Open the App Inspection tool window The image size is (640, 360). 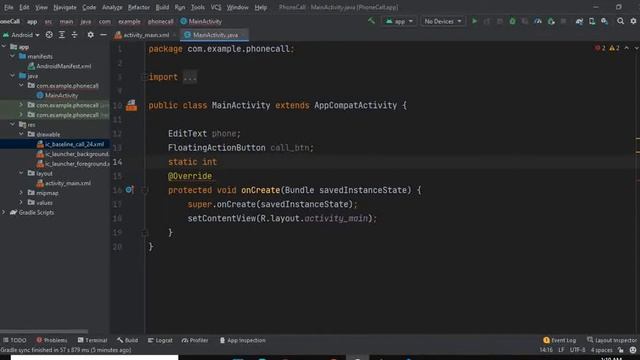coord(242,340)
